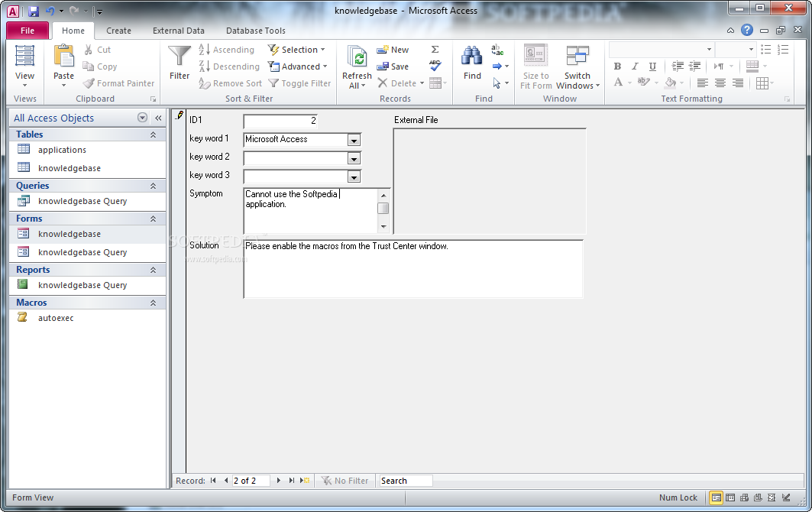Open the Help question mark icon

click(747, 30)
